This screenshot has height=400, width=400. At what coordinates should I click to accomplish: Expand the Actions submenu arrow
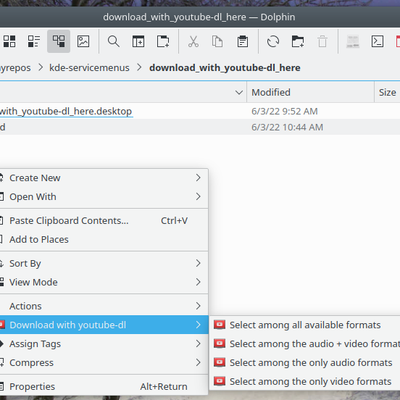click(198, 306)
